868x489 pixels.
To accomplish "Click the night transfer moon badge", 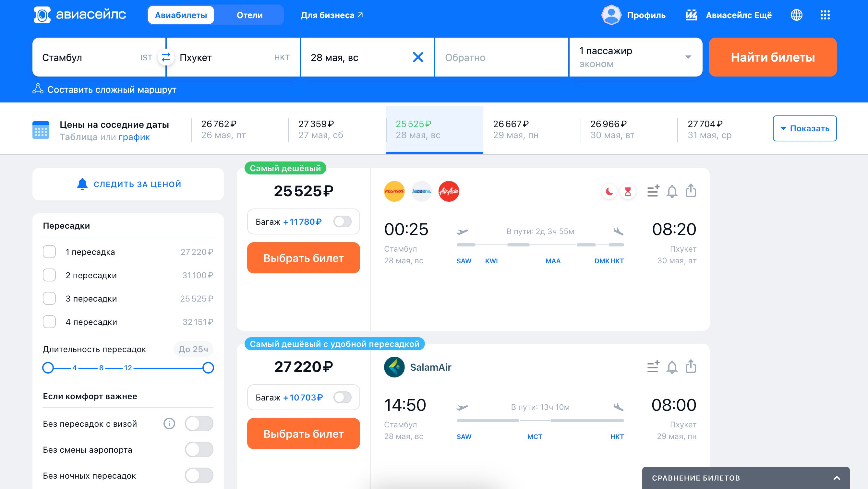I will pos(609,192).
